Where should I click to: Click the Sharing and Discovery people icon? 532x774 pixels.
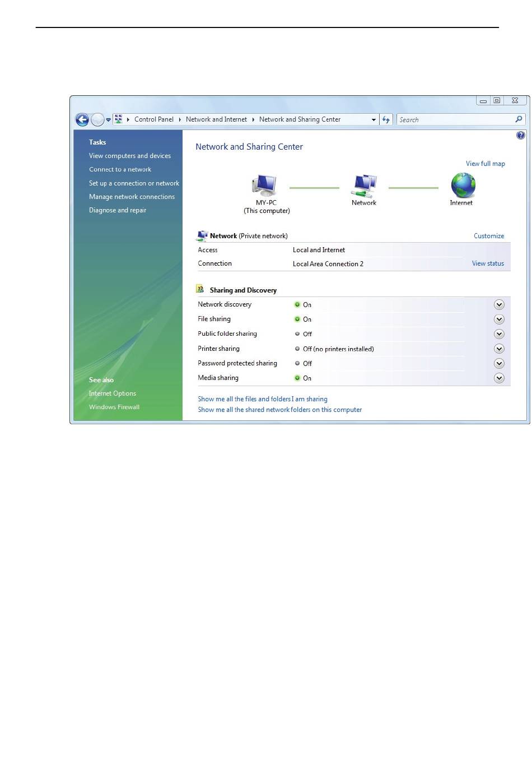200,289
